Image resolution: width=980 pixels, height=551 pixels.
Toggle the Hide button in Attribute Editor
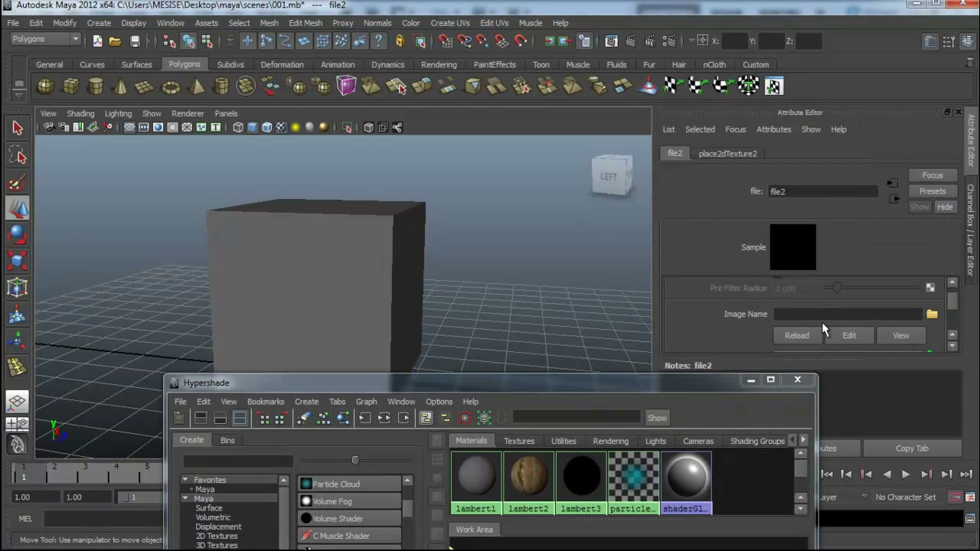[x=945, y=207]
